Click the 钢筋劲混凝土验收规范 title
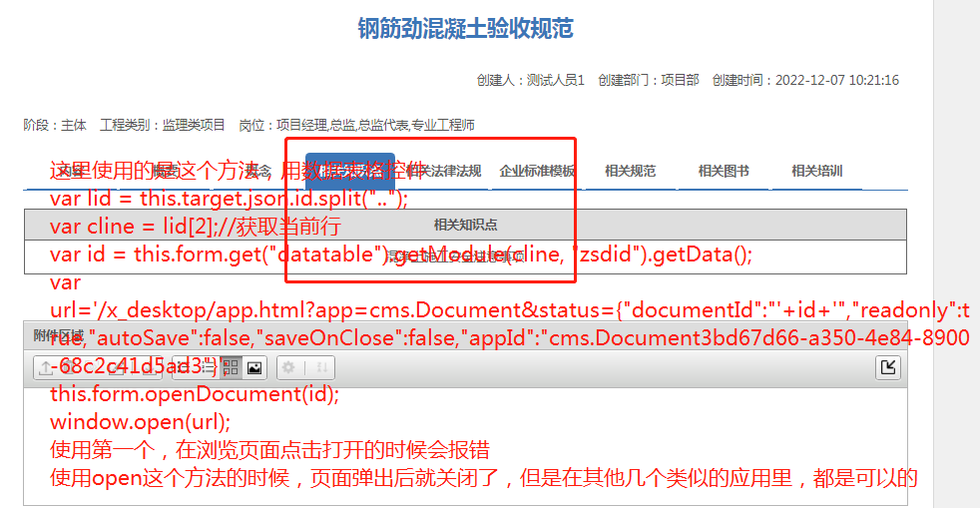 click(x=466, y=29)
